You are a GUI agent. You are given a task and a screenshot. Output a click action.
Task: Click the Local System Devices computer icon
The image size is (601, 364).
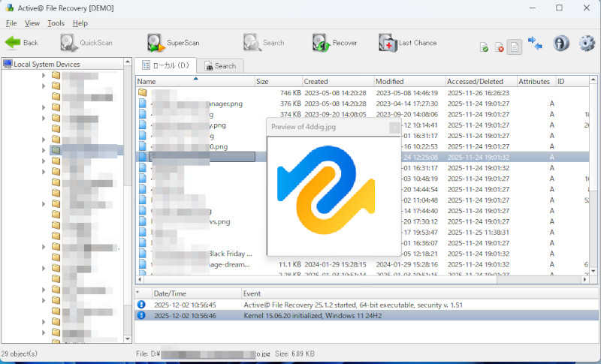coord(8,64)
